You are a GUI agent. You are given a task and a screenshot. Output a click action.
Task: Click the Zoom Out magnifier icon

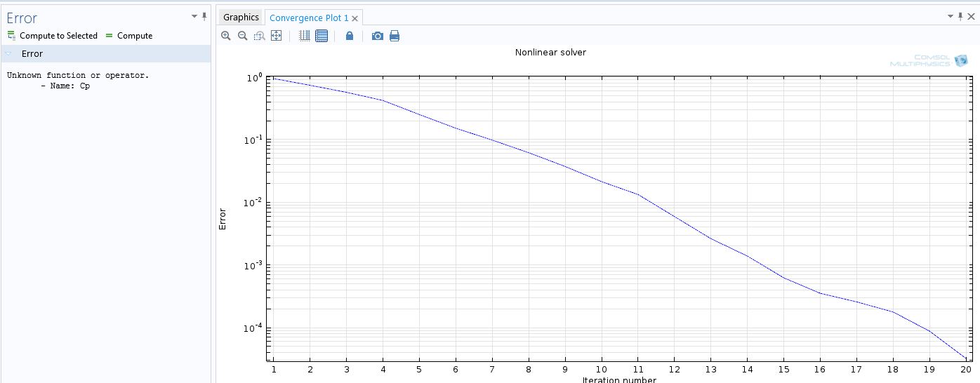242,36
